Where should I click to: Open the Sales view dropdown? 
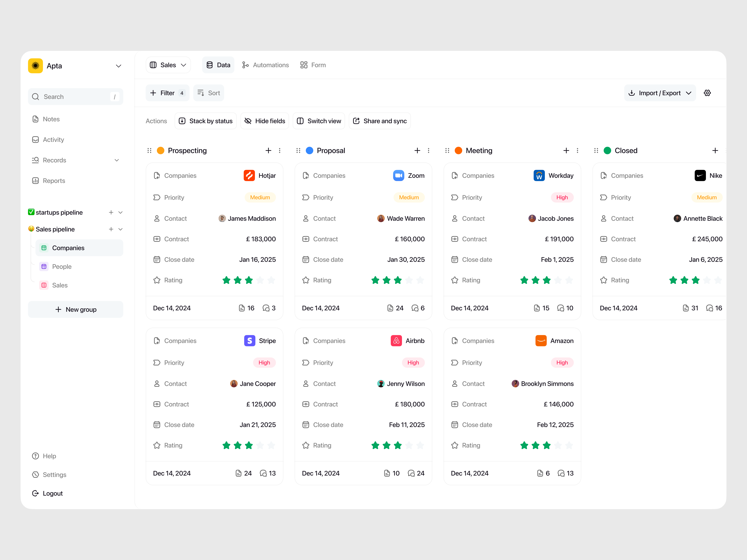[168, 65]
